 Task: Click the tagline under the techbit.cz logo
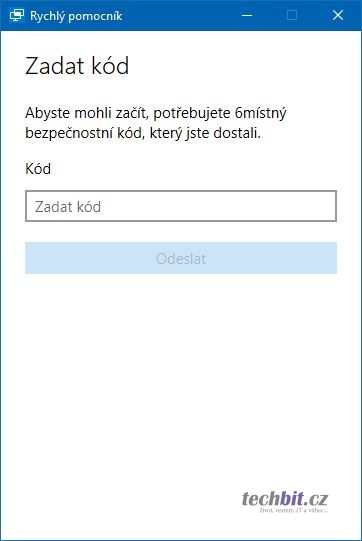point(293,510)
